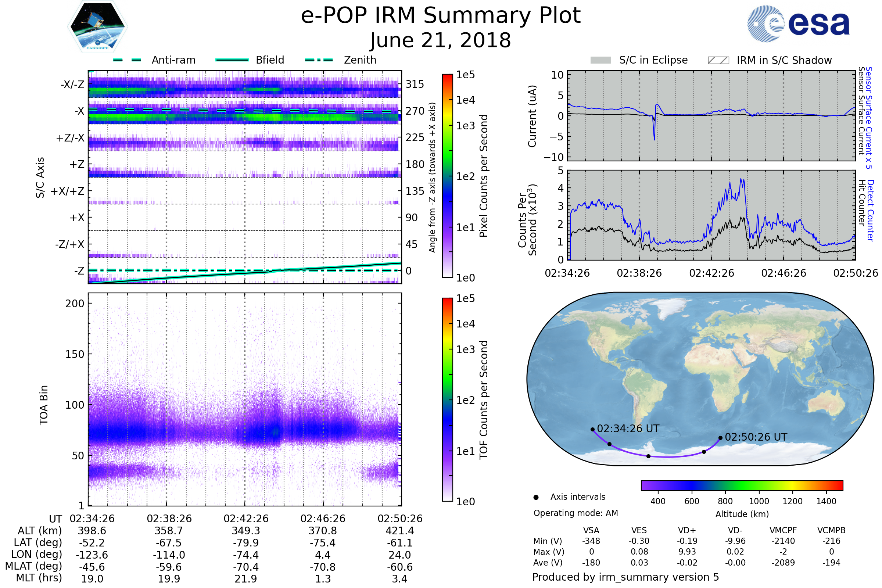Click the Axis intervals black dot legend
The height and width of the screenshot is (588, 882).
point(536,498)
